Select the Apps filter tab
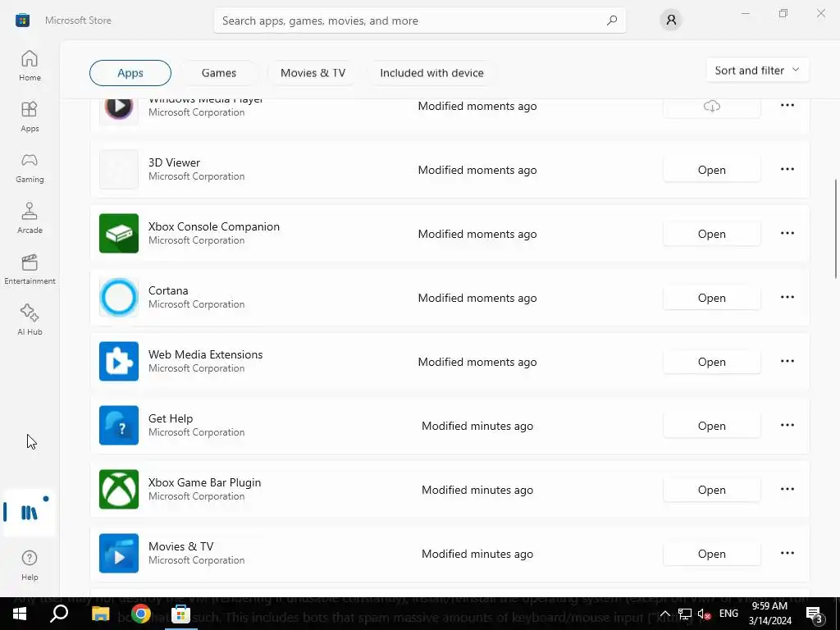Viewport: 840px width, 630px height. point(130,73)
